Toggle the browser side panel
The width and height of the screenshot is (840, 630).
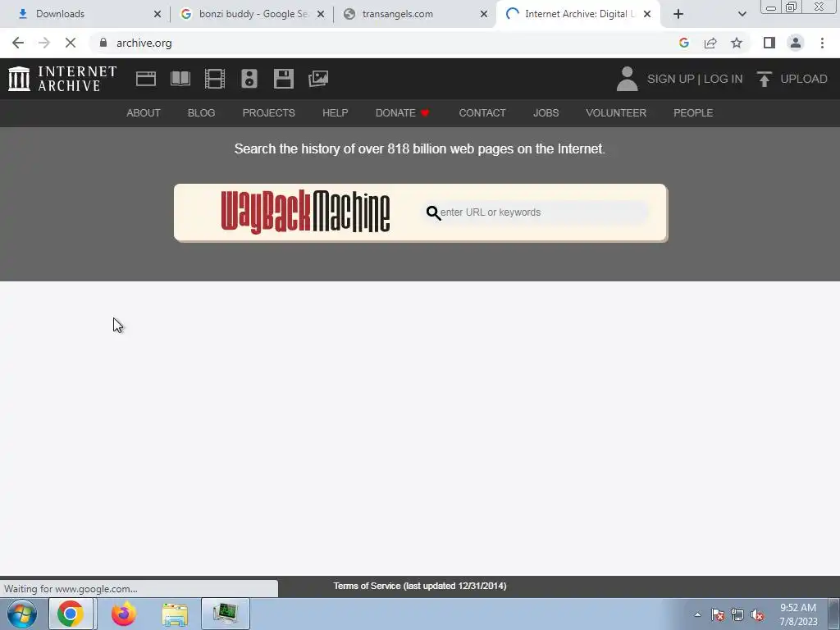click(769, 43)
